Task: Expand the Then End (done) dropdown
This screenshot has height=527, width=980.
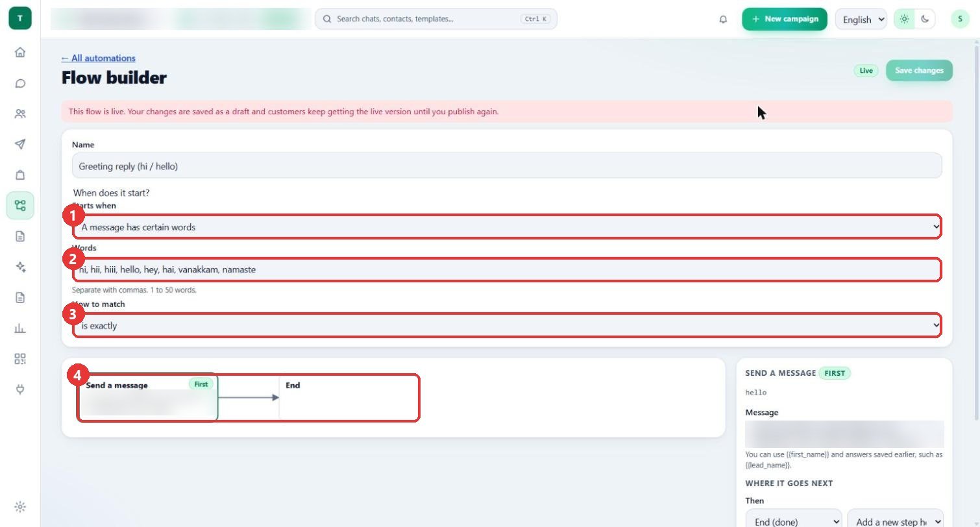Action: point(794,521)
